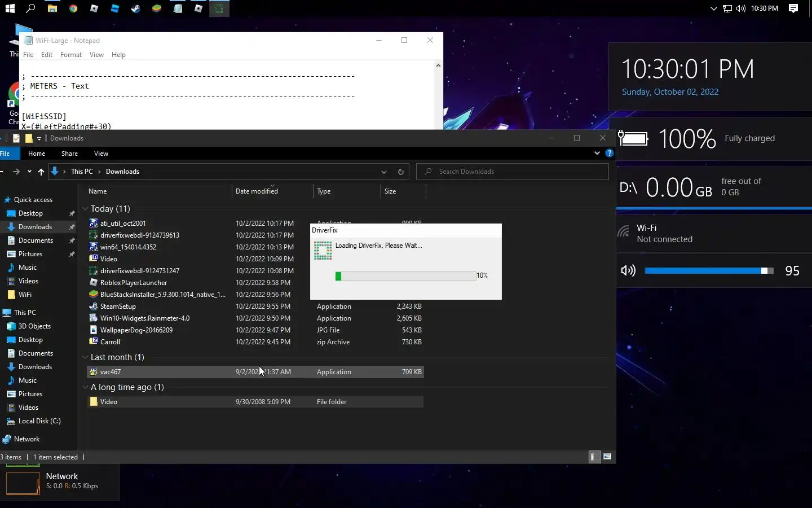Screen dimensions: 812x508
Task: Open View menu in Notepad
Action: 96,55
